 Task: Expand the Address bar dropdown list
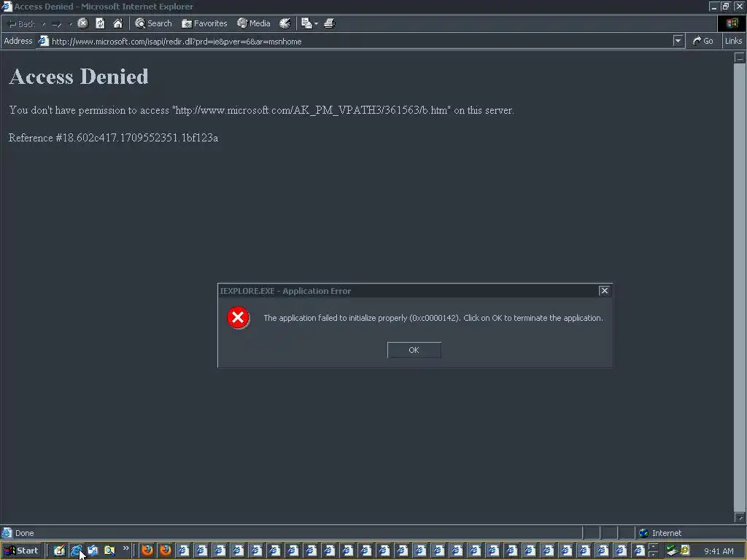click(678, 41)
